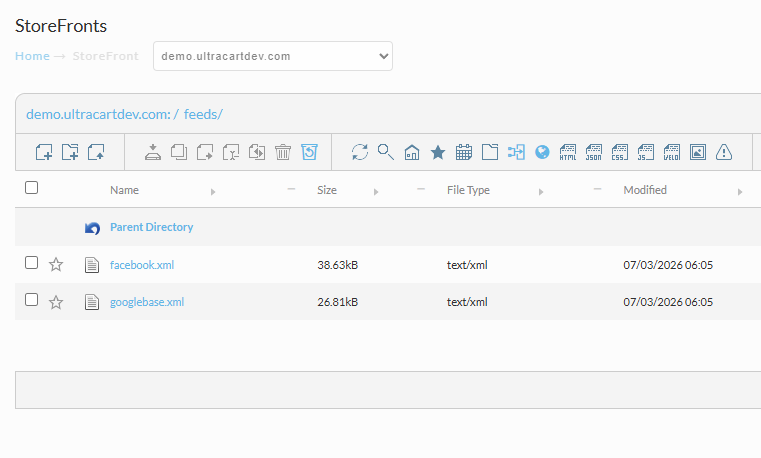Click the arrow next to Name column
Viewport: 761px width, 458px height.
(x=213, y=192)
